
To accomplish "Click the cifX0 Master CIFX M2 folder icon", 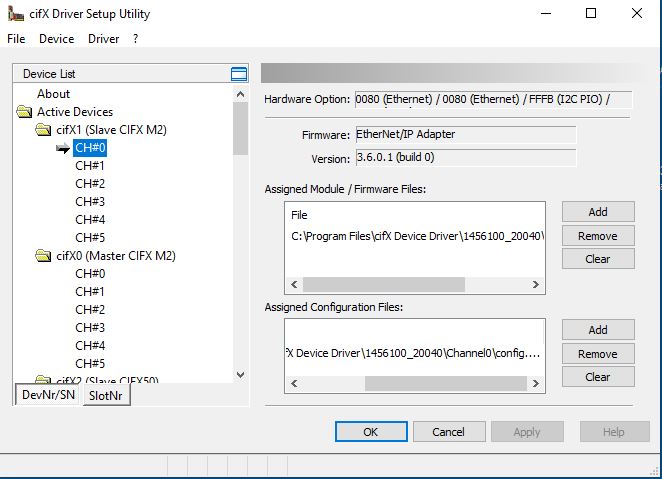I will [43, 256].
